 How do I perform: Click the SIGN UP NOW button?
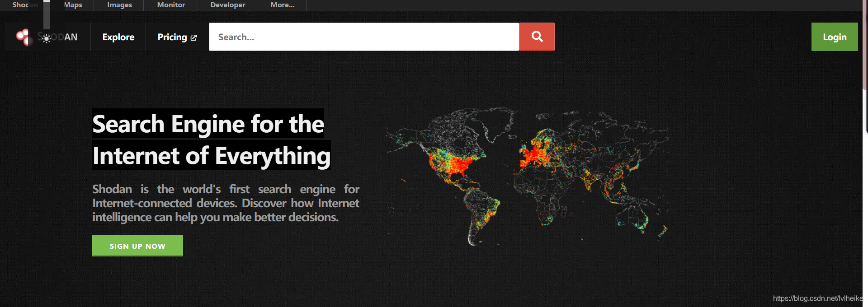(x=137, y=246)
